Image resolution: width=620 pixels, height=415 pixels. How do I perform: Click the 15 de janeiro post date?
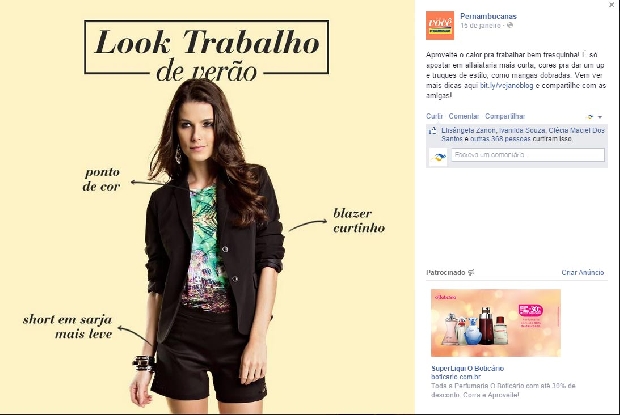point(480,25)
